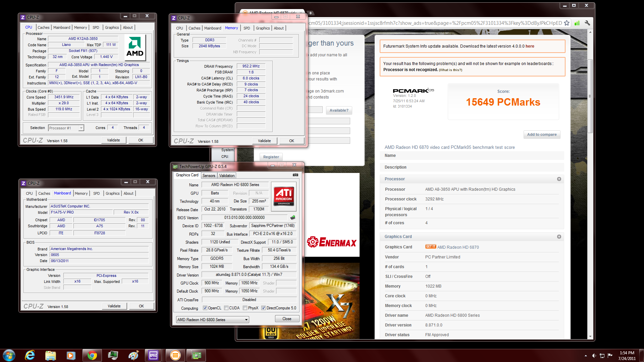Open a new Chrome tab

pos(311,13)
